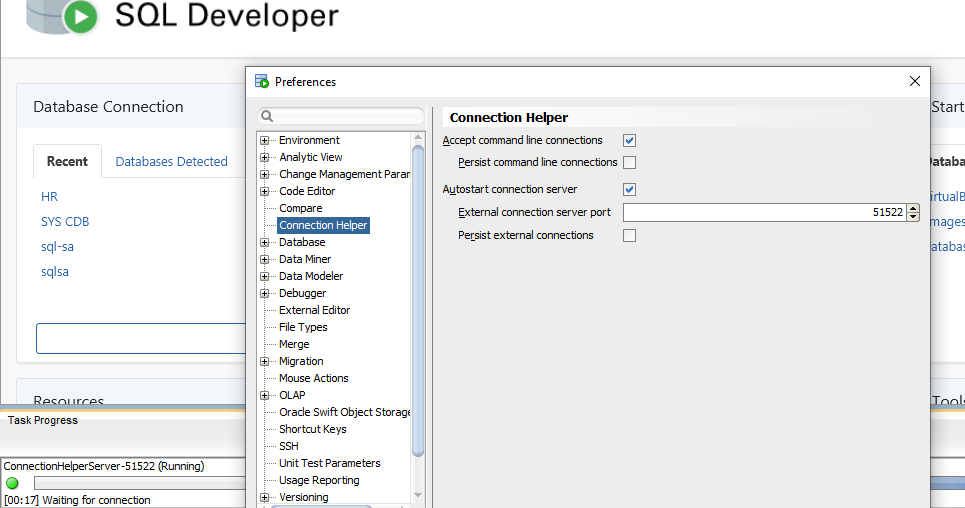
Task: Expand the Migration node
Action: coord(265,361)
